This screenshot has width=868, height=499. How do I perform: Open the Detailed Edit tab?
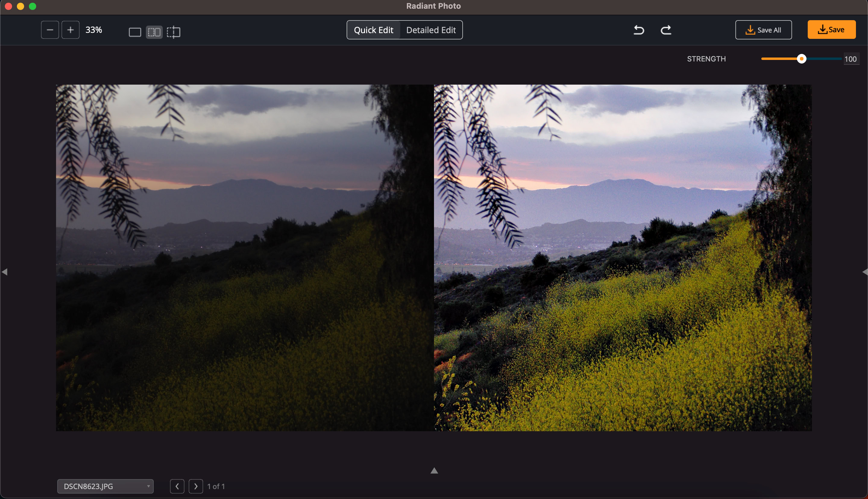pyautogui.click(x=431, y=30)
